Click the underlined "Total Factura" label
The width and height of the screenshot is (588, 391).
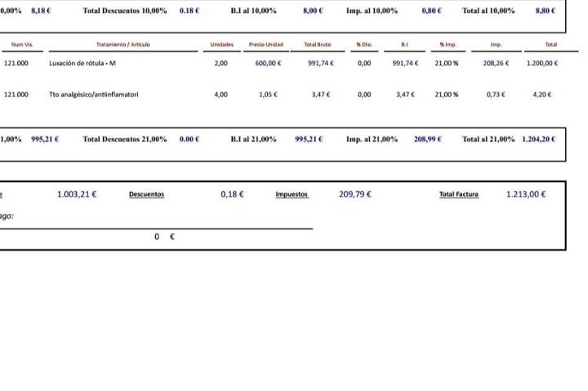click(x=459, y=194)
